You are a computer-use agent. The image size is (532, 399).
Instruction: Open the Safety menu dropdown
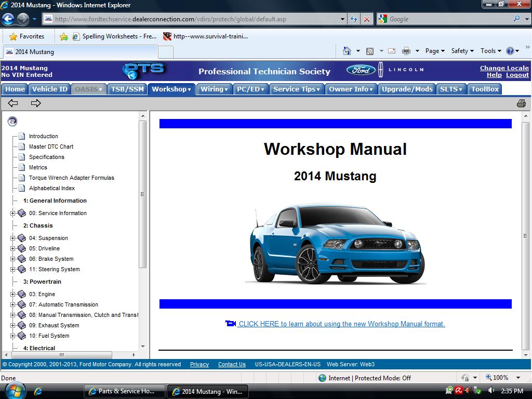[x=462, y=51]
